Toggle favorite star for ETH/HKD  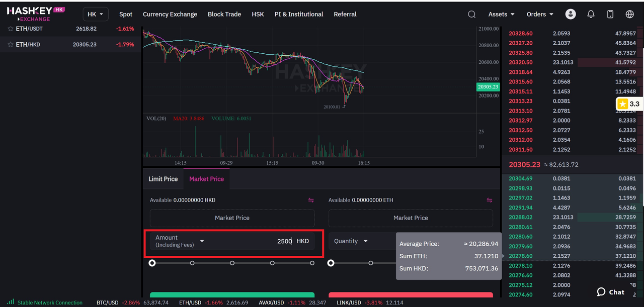(x=11, y=45)
